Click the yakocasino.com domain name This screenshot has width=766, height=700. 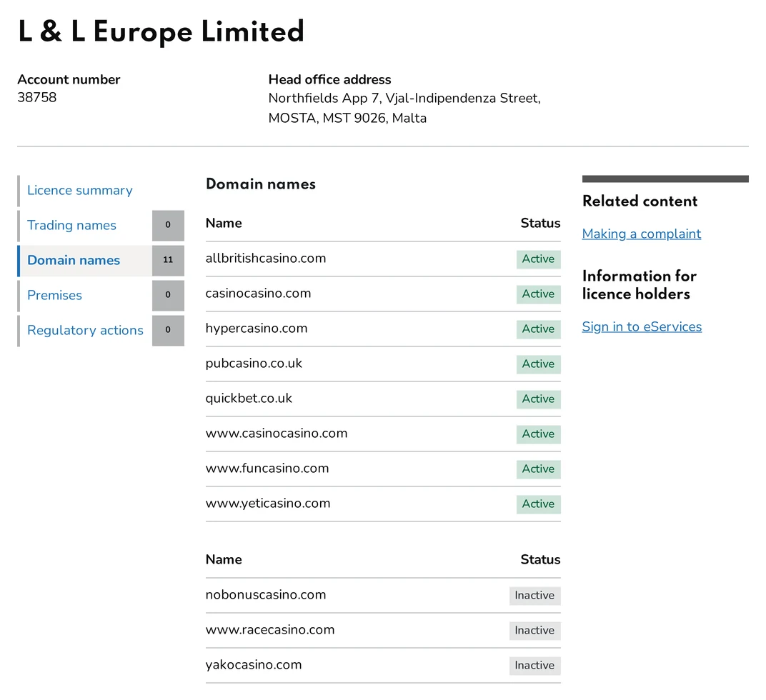[x=254, y=665]
